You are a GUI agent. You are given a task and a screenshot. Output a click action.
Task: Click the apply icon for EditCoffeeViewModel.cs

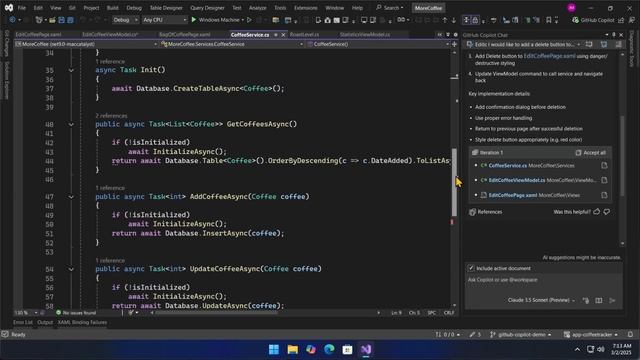coord(604,180)
